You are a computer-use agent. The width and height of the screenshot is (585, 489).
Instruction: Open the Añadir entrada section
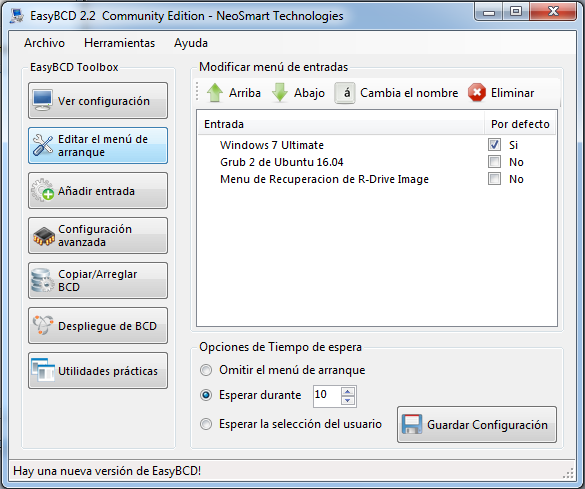point(98,191)
